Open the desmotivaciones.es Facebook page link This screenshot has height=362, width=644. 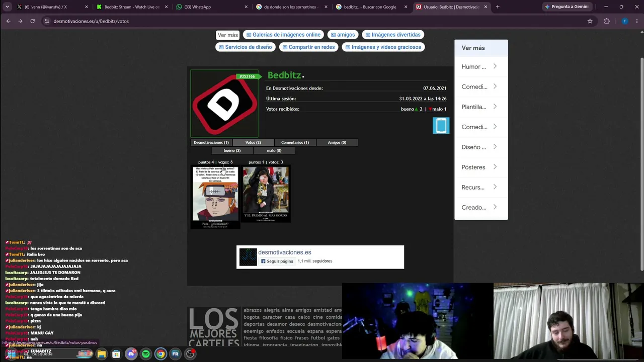tap(284, 252)
